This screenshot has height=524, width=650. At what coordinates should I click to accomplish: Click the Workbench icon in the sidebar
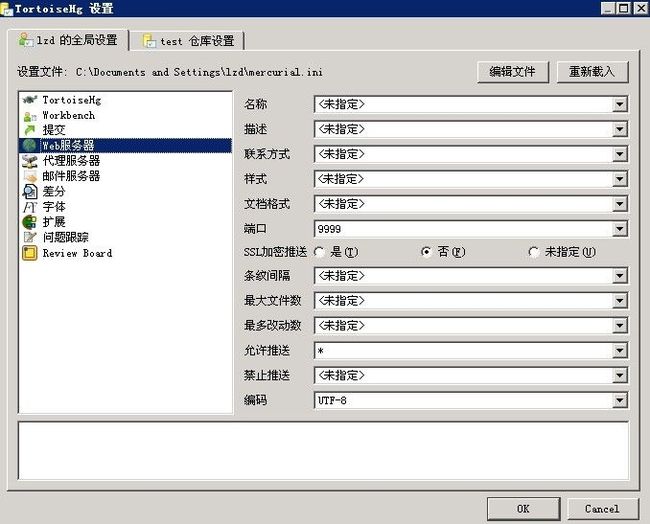coord(29,116)
